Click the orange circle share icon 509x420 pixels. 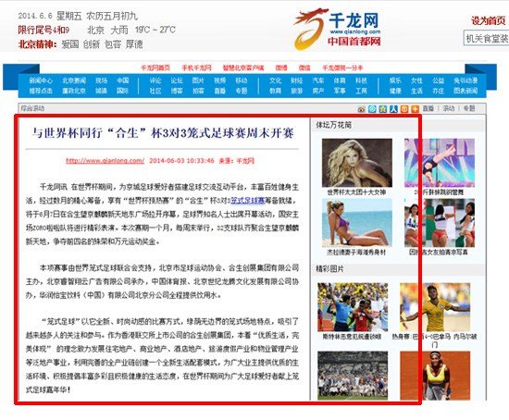tap(404, 109)
